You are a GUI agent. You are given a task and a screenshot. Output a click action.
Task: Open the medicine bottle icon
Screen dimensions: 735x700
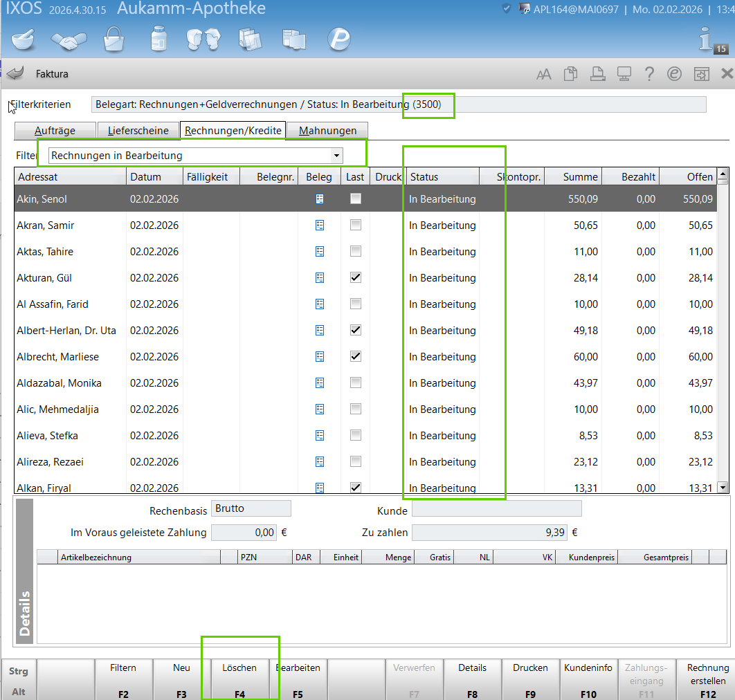click(158, 39)
